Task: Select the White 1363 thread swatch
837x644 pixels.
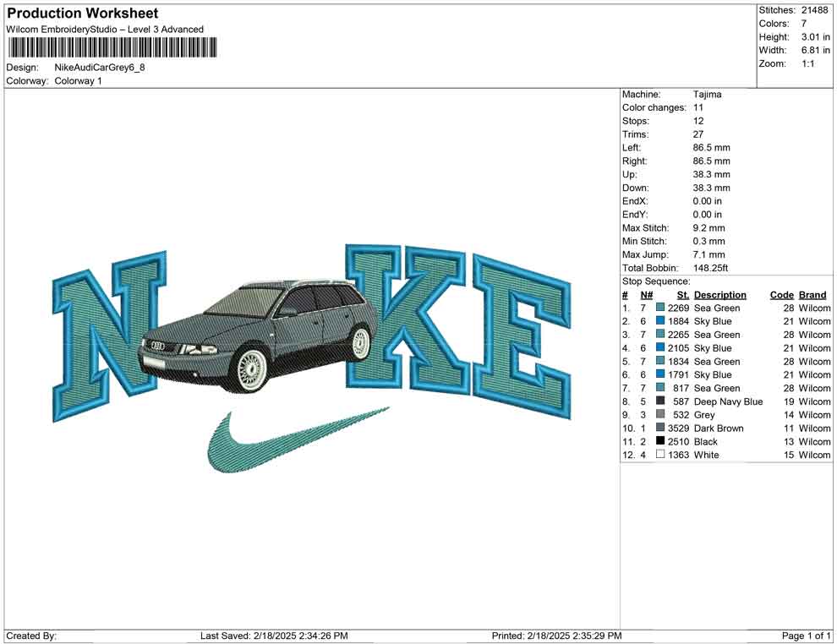Action: coord(659,455)
